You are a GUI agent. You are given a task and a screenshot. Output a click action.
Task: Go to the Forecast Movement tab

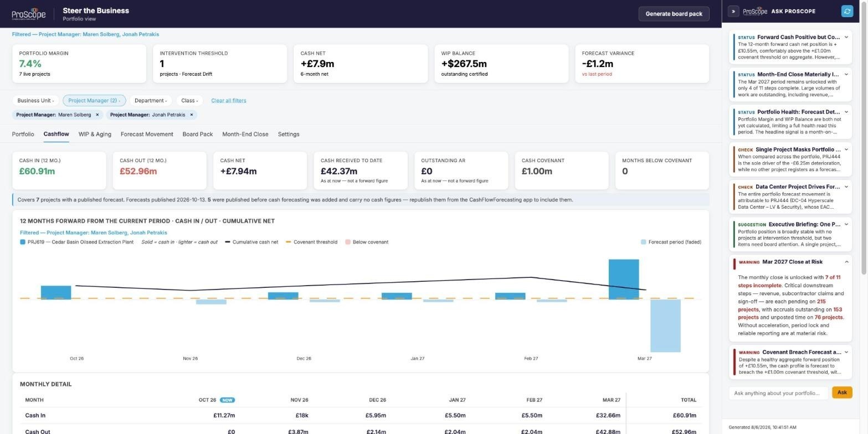click(147, 135)
